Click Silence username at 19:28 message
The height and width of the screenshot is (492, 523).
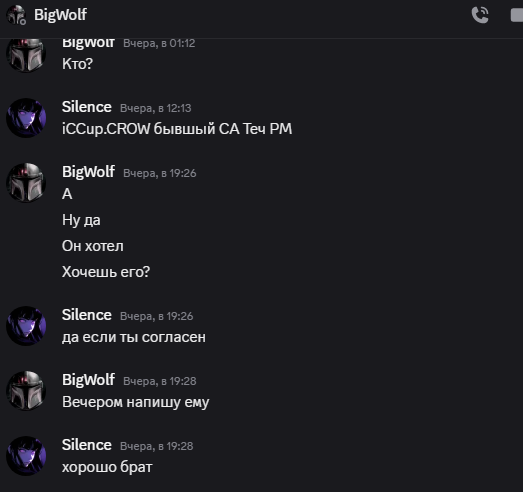[87, 445]
